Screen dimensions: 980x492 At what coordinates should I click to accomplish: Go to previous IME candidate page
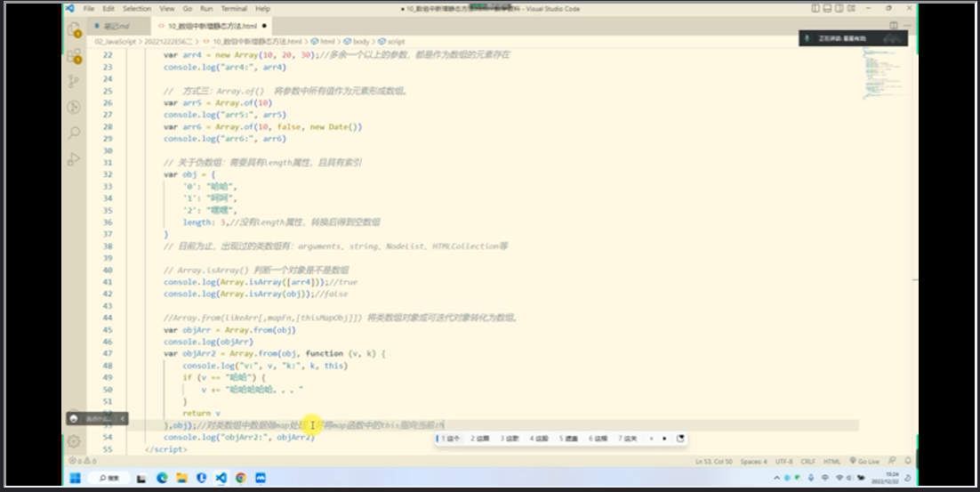point(651,439)
